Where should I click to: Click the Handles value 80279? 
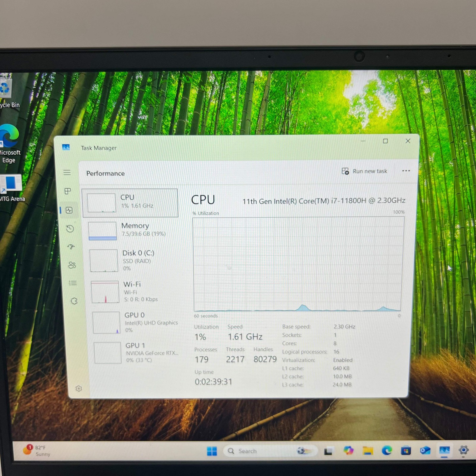pyautogui.click(x=265, y=359)
